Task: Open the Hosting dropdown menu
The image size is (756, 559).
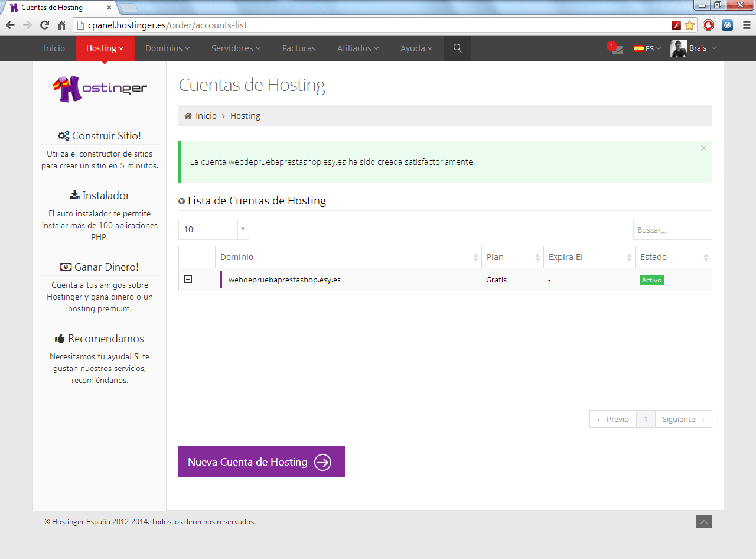Action: pyautogui.click(x=105, y=48)
